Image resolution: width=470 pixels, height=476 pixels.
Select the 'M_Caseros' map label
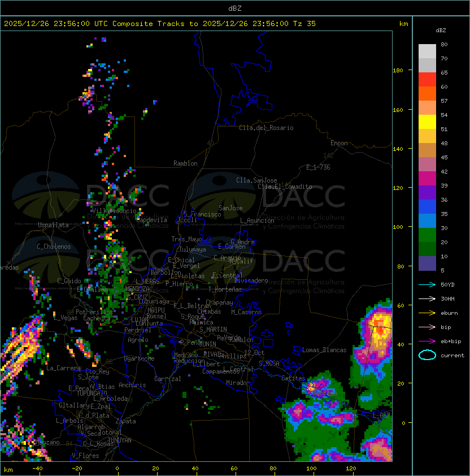[x=246, y=312]
